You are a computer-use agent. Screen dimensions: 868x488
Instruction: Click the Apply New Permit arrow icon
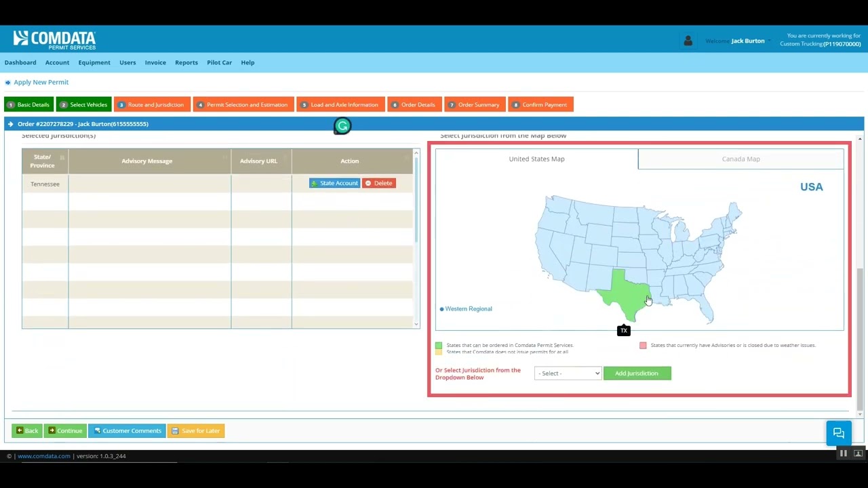coord(8,83)
